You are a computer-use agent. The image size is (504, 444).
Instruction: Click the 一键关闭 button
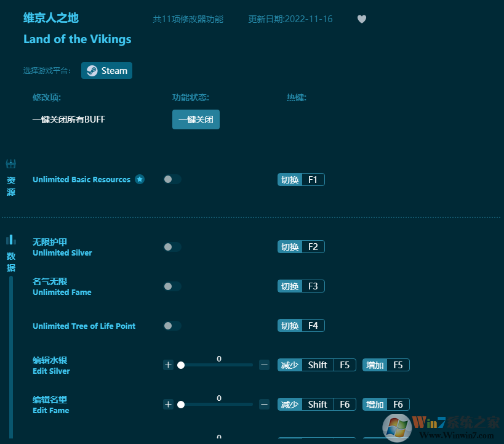[x=196, y=119]
